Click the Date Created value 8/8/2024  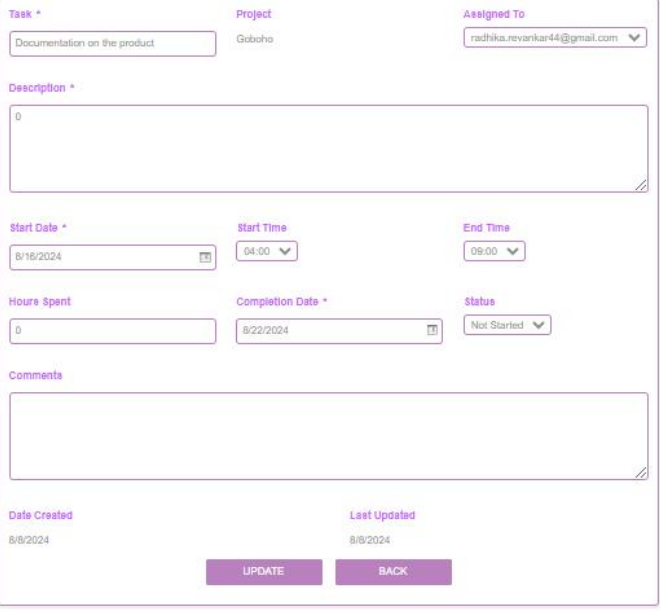(x=29, y=540)
